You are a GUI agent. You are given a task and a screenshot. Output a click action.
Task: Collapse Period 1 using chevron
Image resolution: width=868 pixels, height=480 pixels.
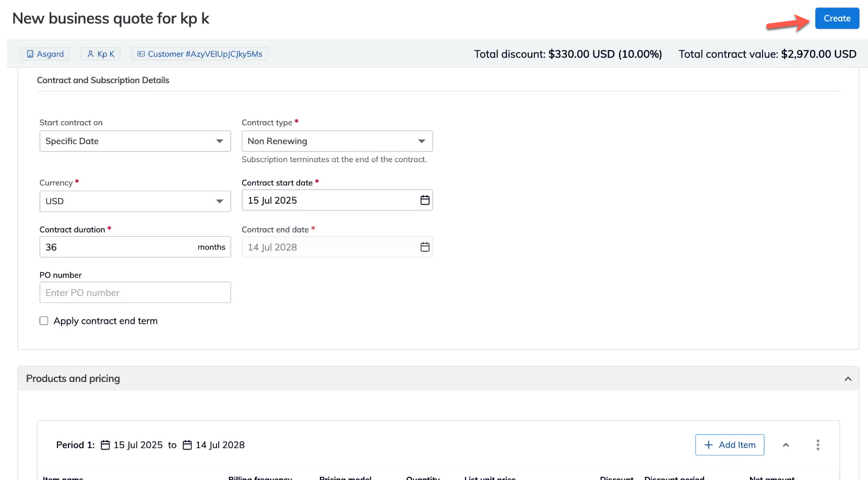786,445
